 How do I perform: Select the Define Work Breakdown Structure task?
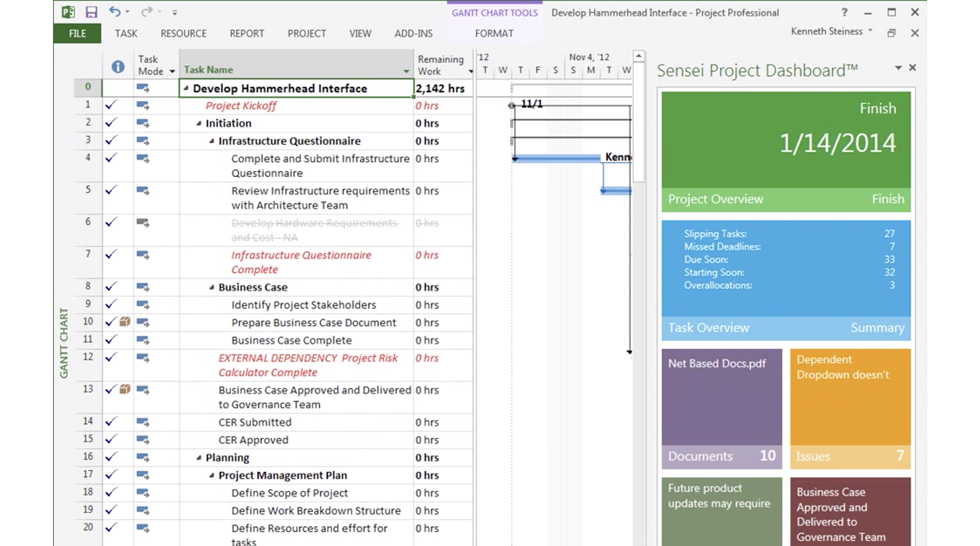coord(316,510)
